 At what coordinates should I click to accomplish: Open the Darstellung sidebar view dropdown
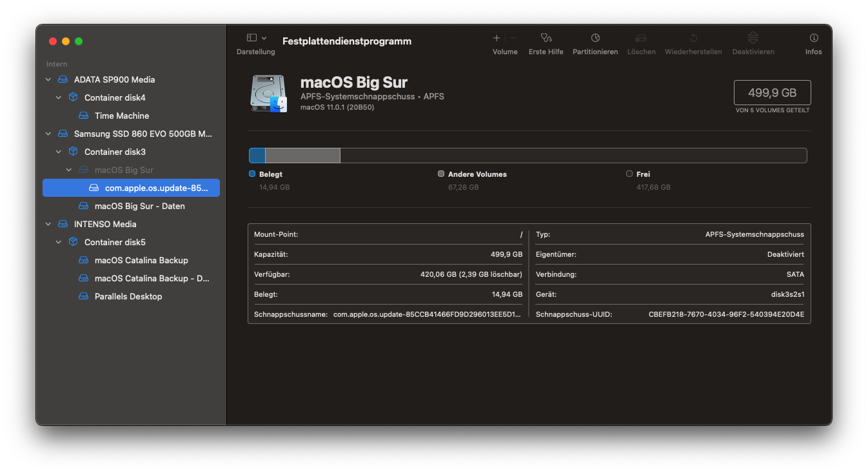click(x=256, y=38)
